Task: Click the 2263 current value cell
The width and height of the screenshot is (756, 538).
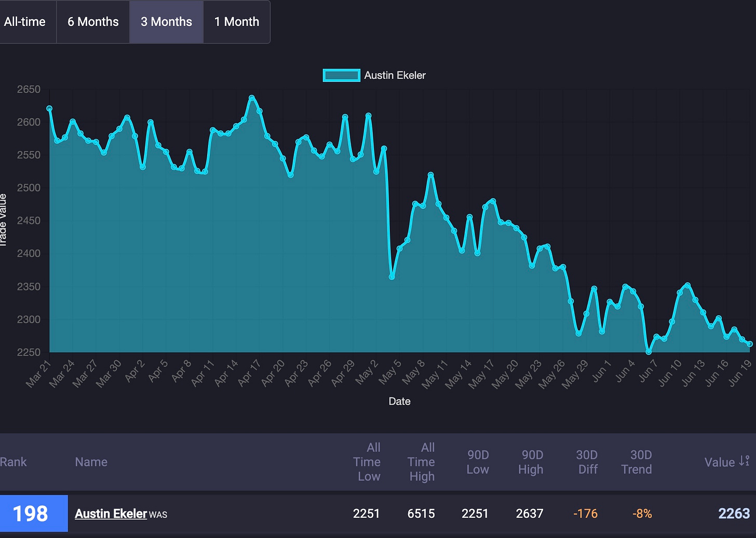Action: (734, 514)
